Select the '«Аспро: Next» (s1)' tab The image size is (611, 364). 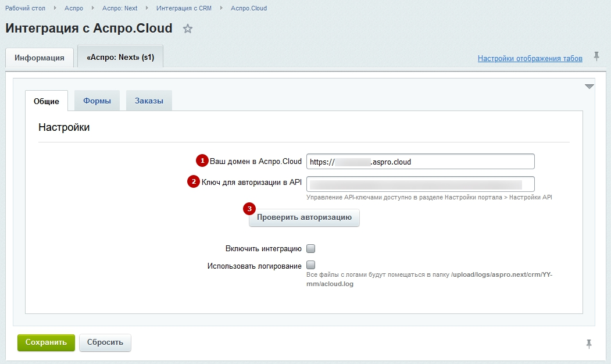pos(120,58)
